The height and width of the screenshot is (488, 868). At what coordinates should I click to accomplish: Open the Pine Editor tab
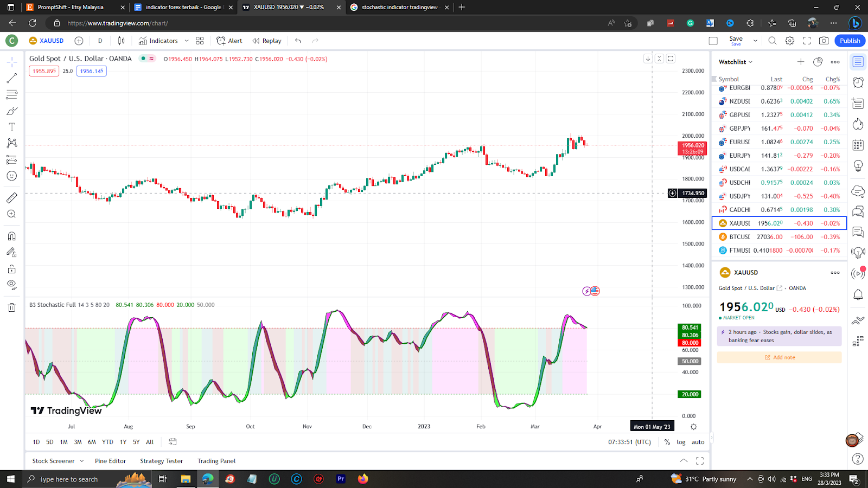110,461
